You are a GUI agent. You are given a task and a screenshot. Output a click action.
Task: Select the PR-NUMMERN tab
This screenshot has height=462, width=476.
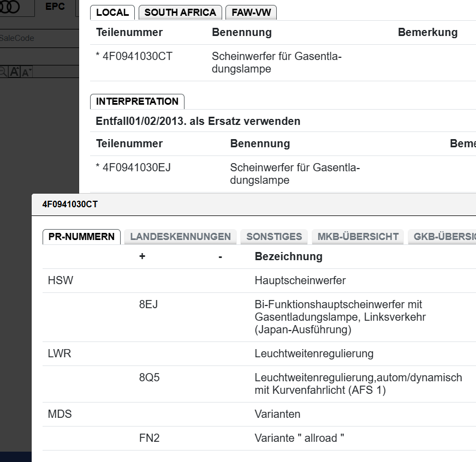81,237
